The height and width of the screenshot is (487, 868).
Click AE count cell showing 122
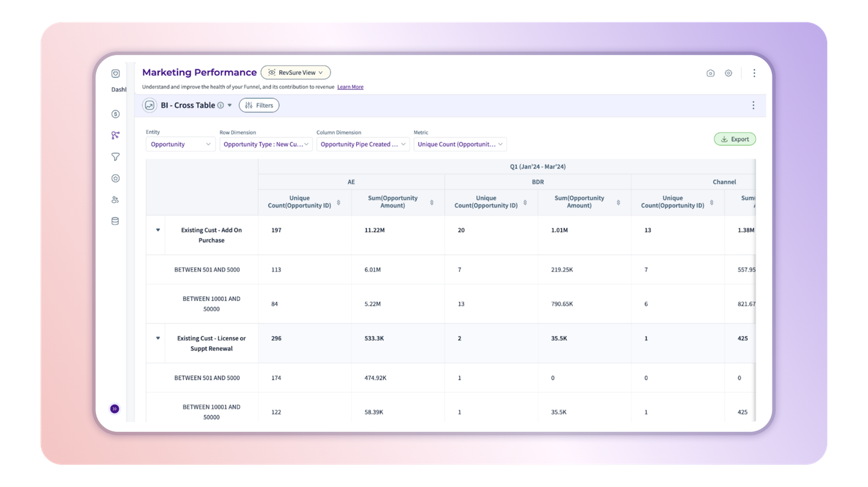(277, 412)
